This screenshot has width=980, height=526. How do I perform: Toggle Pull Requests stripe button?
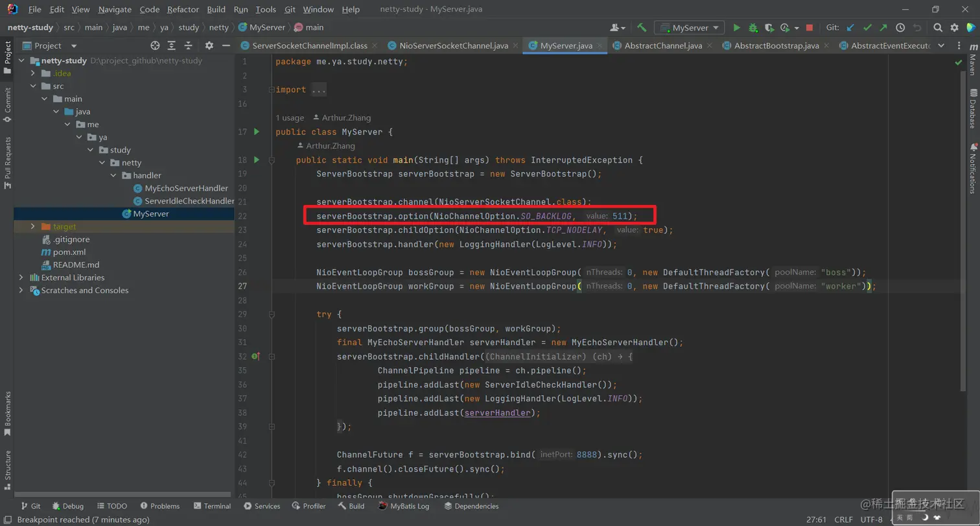[7, 162]
